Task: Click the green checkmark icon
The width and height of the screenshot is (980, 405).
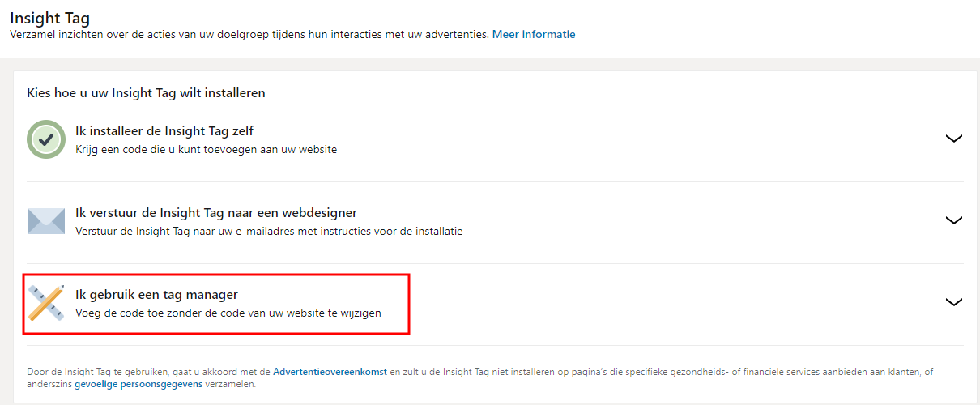Action: 46,139
